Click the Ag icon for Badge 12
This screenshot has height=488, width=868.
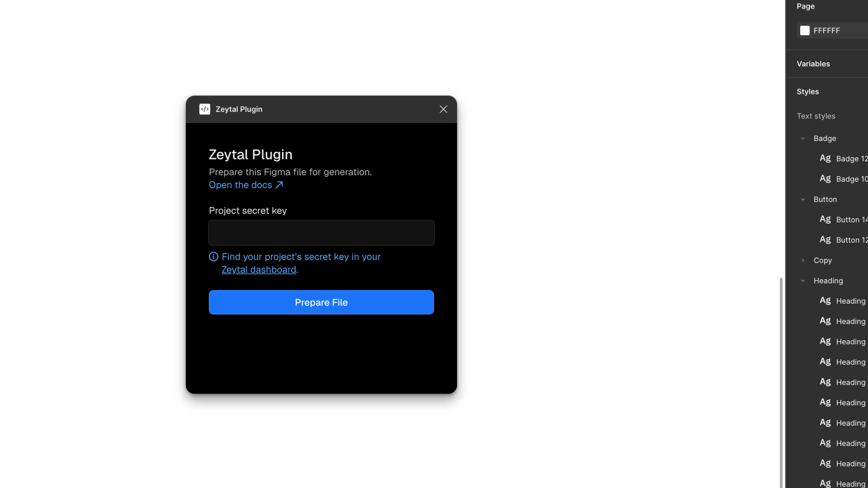pos(825,158)
